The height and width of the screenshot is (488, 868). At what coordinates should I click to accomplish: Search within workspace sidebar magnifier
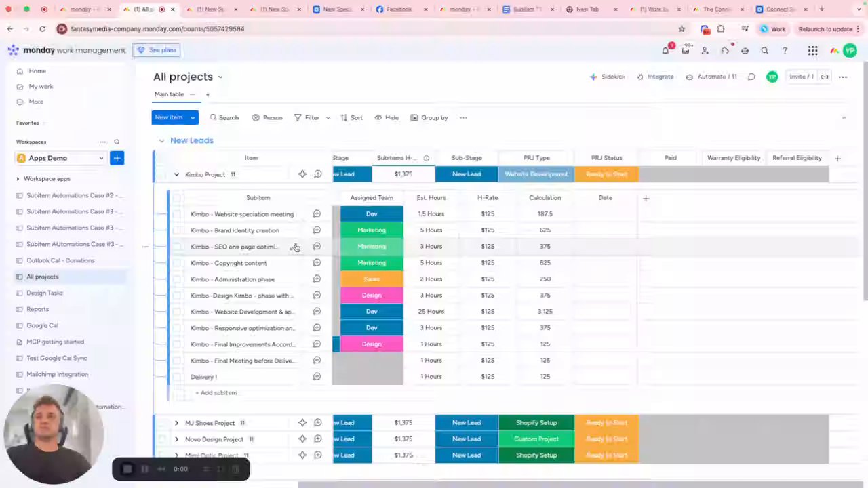click(x=117, y=142)
